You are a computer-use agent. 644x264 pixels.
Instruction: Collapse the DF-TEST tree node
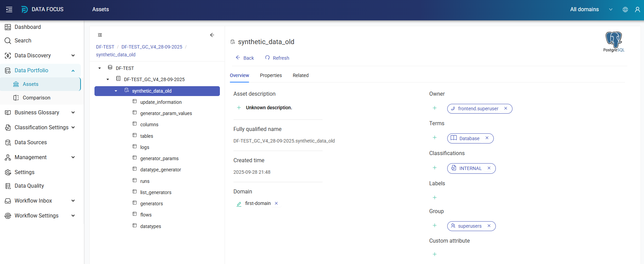(100, 68)
